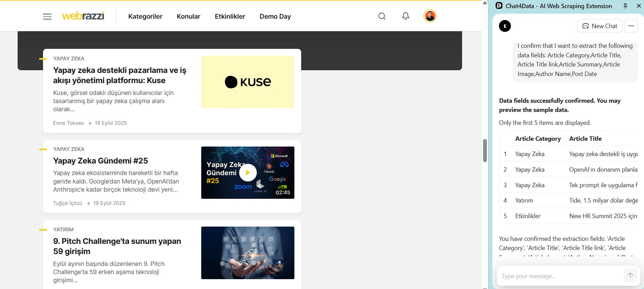Click author name Emre Tokses
The height and width of the screenshot is (289, 644).
coord(68,123)
